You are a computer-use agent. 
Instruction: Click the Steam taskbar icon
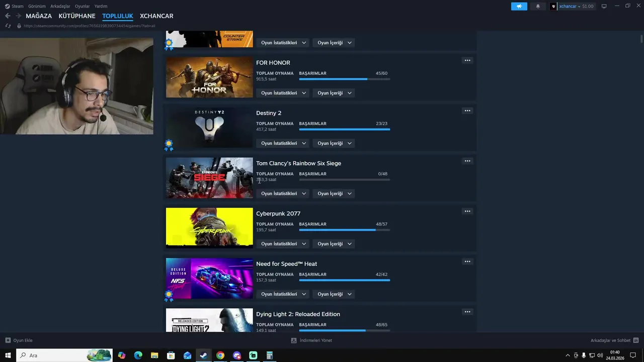coord(204,355)
